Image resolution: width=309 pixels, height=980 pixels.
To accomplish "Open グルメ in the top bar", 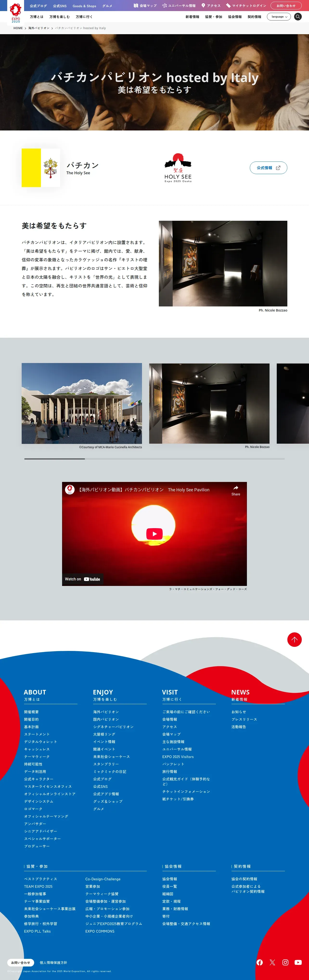I will [x=107, y=6].
